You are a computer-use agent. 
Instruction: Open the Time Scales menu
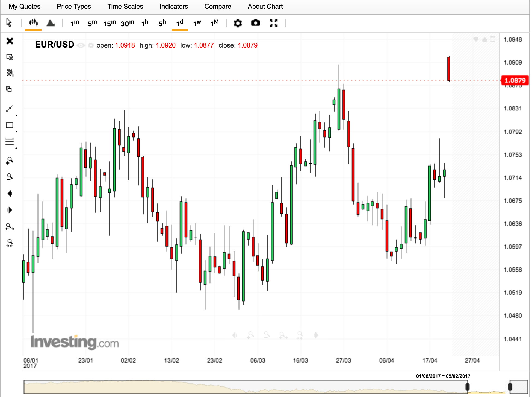(x=125, y=7)
